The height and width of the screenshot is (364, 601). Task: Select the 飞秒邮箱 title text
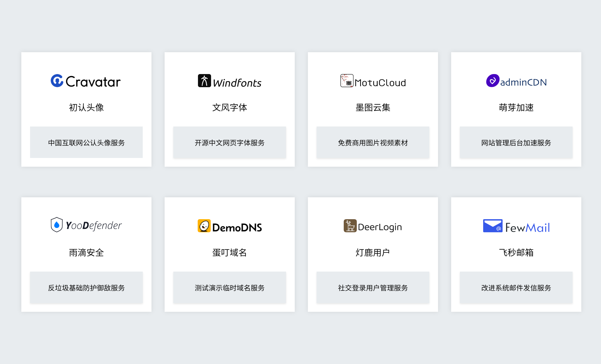coord(516,253)
